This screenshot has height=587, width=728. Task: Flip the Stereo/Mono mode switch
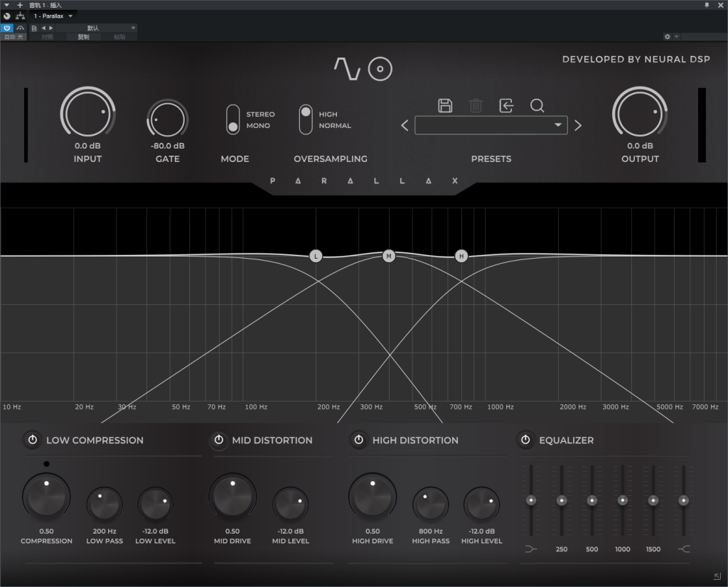click(x=233, y=119)
